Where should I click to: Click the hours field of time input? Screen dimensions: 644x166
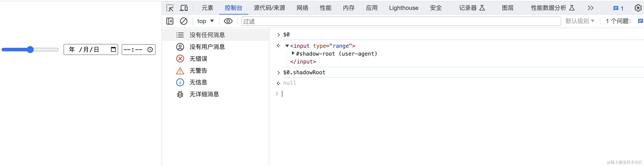[127, 50]
